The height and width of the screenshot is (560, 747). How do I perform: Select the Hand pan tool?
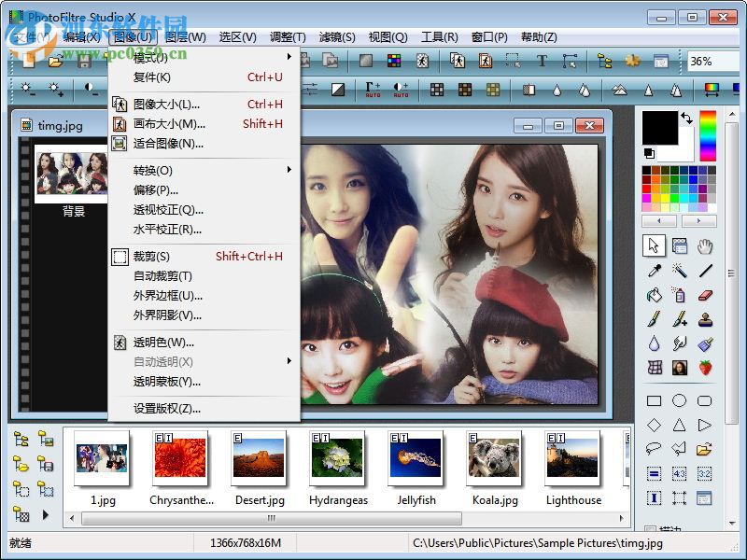click(x=705, y=247)
